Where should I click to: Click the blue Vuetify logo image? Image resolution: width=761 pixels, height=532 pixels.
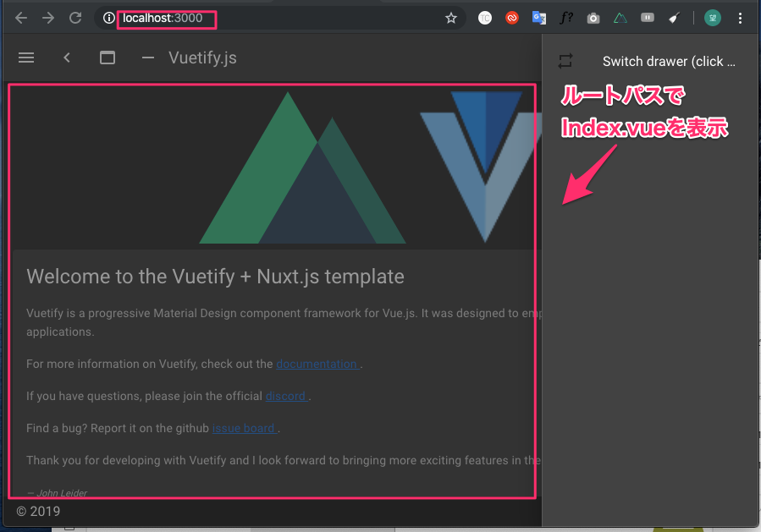click(481, 167)
